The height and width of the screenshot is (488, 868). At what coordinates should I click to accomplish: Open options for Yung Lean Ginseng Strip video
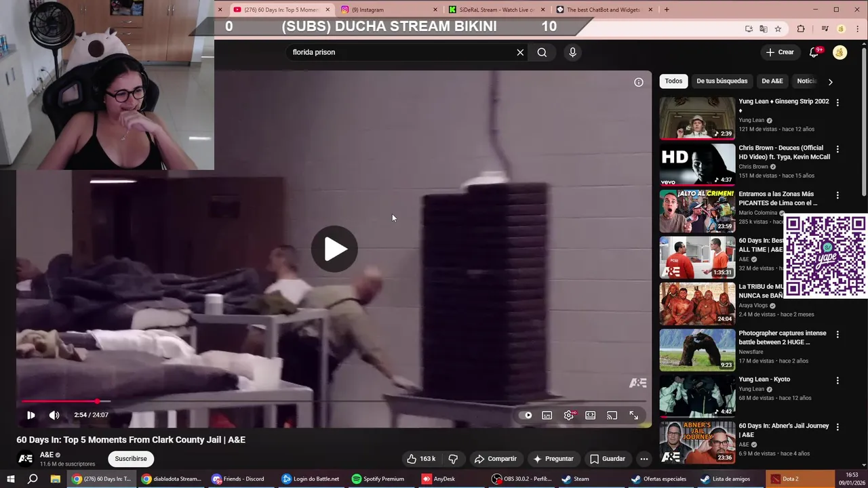837,102
